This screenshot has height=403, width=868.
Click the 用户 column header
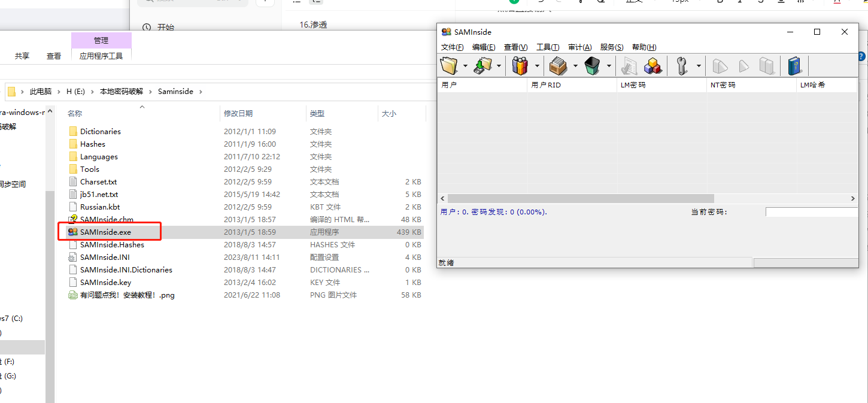coord(482,85)
